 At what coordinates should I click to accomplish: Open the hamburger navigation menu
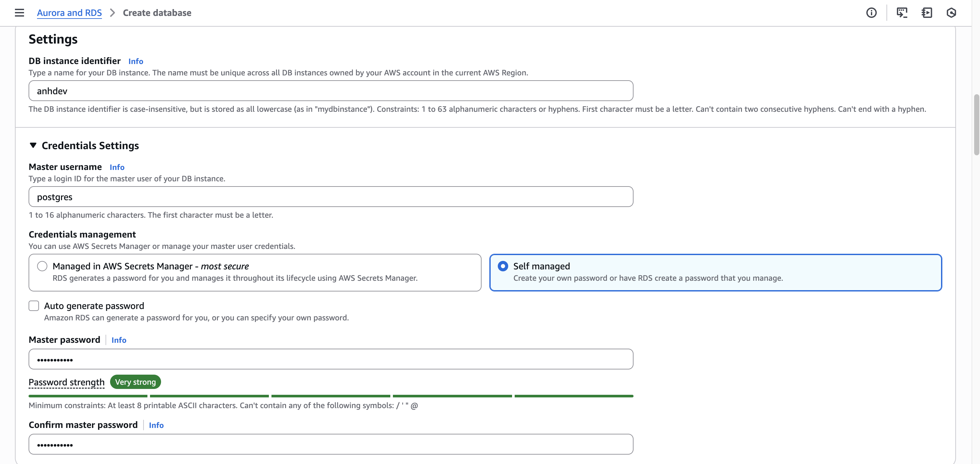(19, 13)
